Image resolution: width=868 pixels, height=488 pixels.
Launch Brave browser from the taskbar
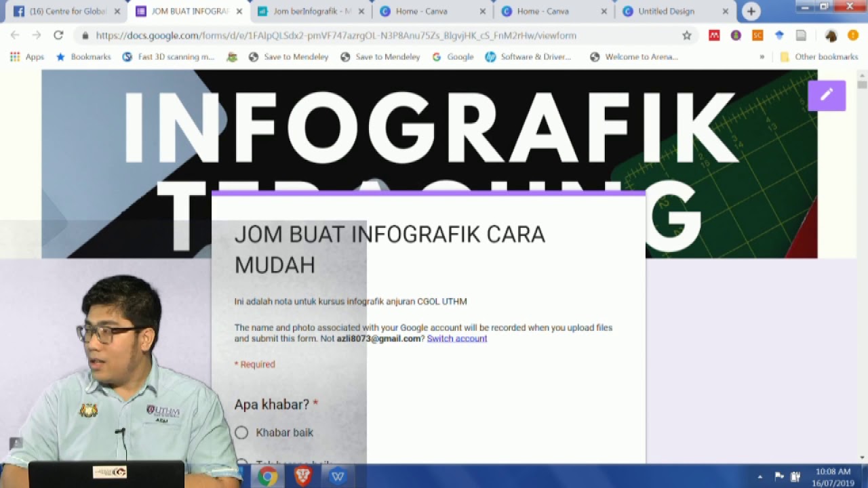303,476
